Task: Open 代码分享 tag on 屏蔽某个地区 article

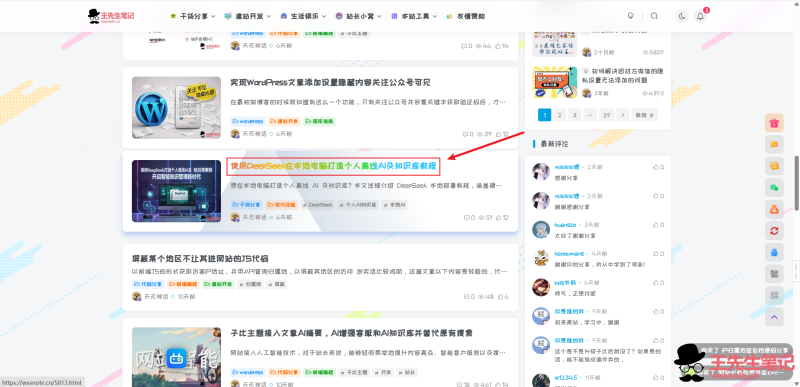Action: (148, 284)
